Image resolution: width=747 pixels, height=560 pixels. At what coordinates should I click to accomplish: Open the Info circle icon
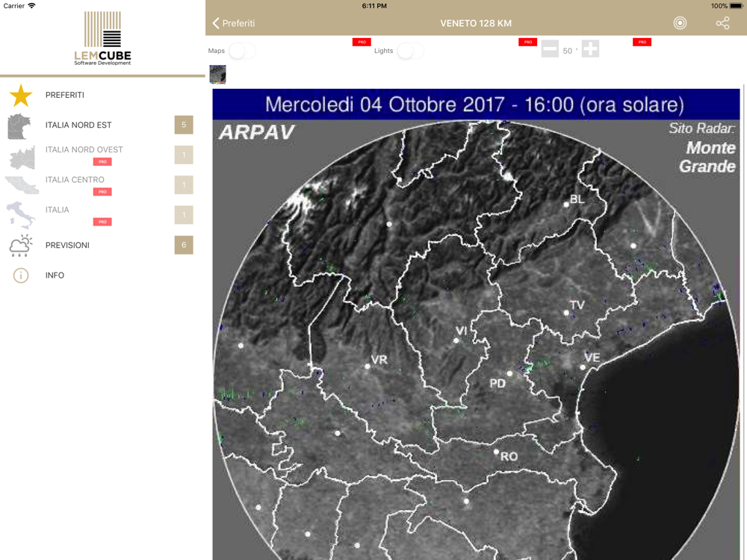pos(21,276)
